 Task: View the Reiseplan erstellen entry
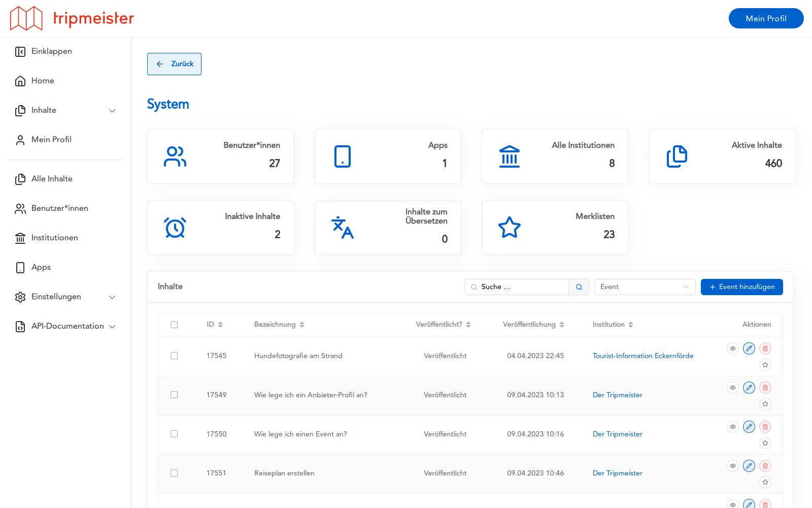pos(733,466)
